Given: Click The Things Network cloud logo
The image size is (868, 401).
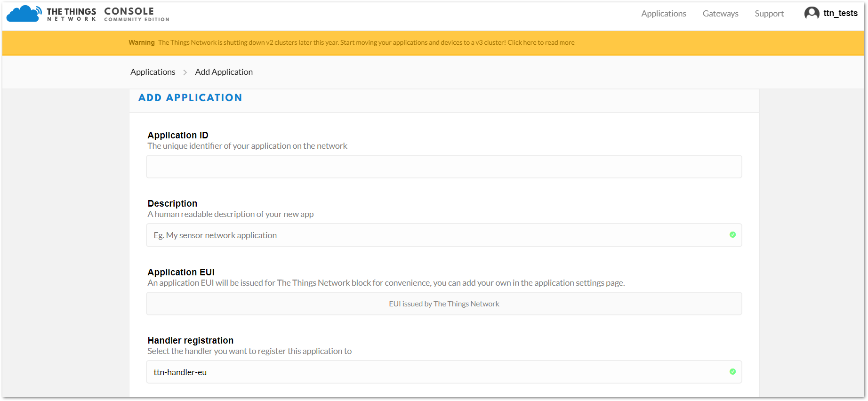Looking at the screenshot, I should click(x=24, y=14).
